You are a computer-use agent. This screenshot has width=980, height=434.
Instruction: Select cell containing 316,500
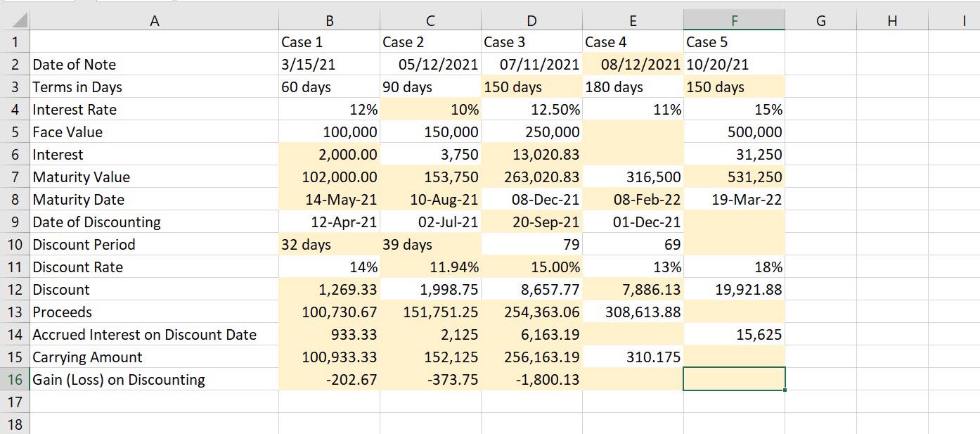coord(633,177)
